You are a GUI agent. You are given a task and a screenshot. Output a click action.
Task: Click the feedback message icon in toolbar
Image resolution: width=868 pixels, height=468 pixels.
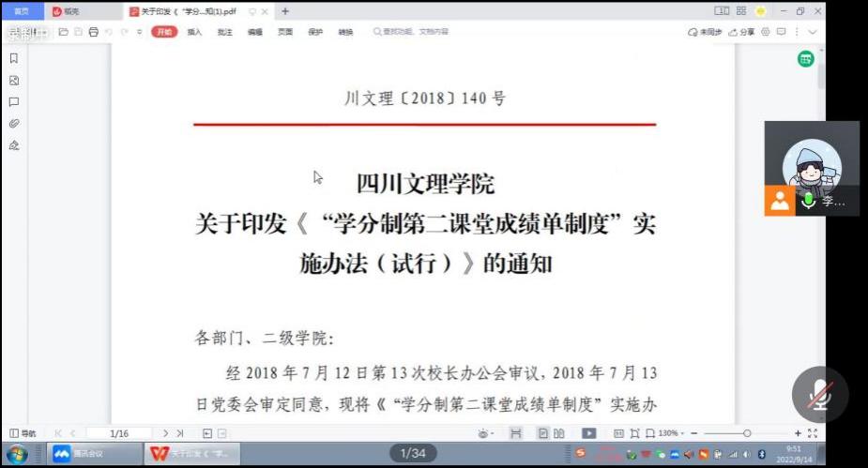point(781,32)
